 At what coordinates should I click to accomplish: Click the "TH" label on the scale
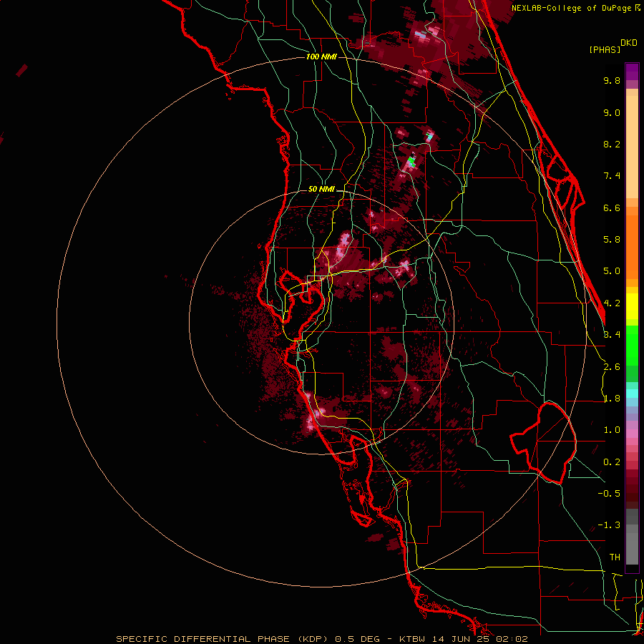(615, 557)
